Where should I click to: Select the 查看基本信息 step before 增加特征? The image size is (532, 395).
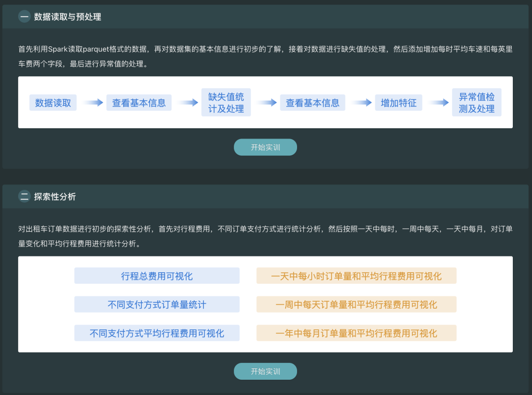[312, 103]
